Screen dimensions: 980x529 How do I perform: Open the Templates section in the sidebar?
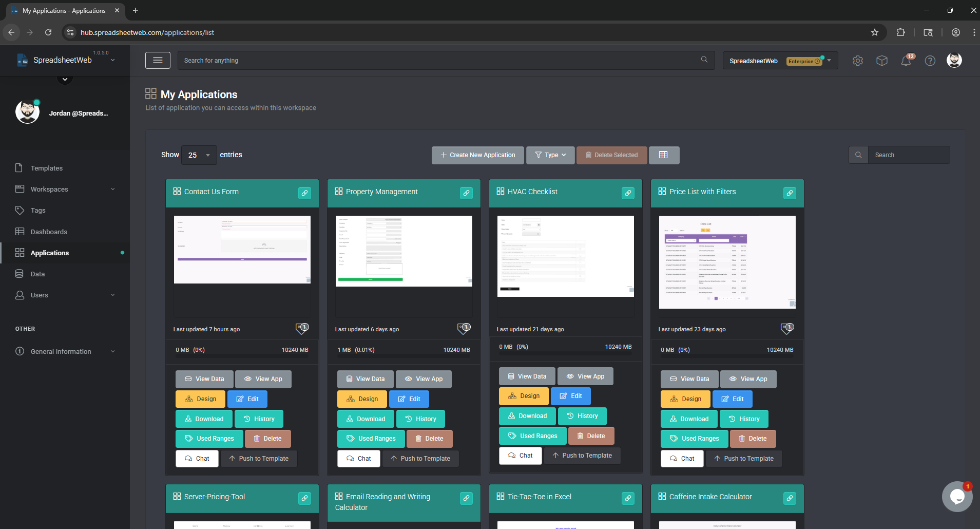tap(46, 168)
